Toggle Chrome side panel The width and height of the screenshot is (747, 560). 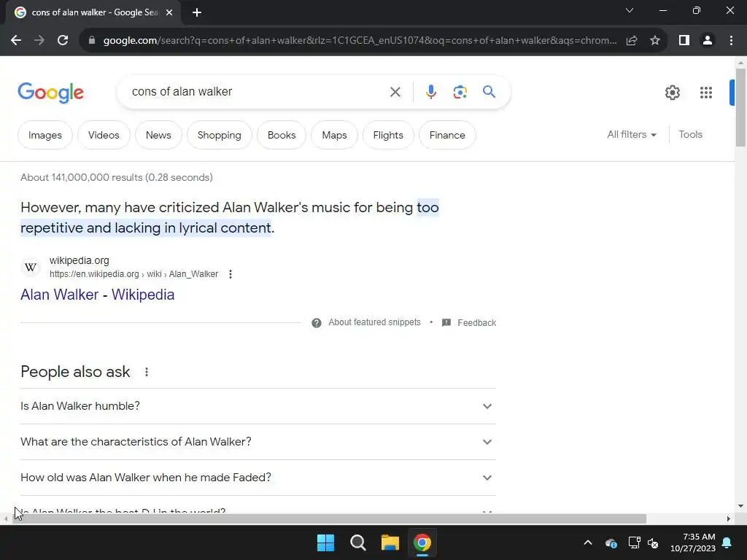[684, 41]
